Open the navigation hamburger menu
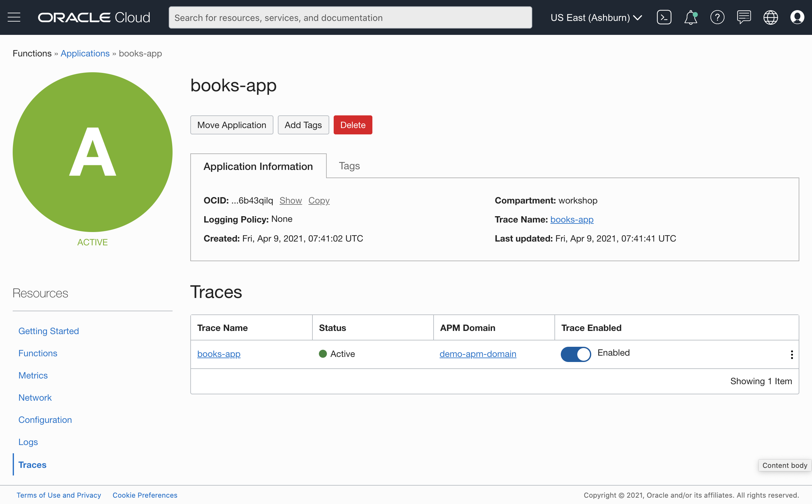 tap(14, 17)
